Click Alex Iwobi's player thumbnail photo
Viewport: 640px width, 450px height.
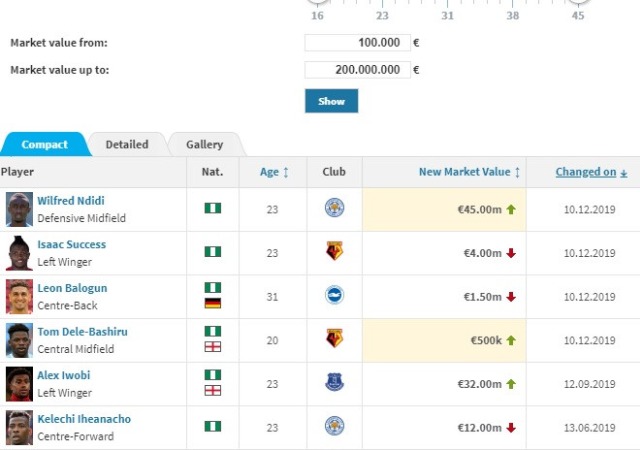pyautogui.click(x=18, y=384)
